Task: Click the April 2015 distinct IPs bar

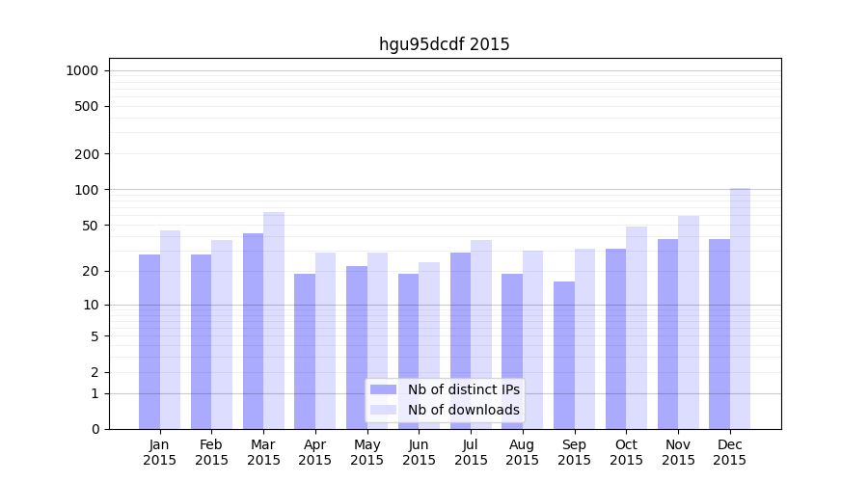Action: (305, 351)
